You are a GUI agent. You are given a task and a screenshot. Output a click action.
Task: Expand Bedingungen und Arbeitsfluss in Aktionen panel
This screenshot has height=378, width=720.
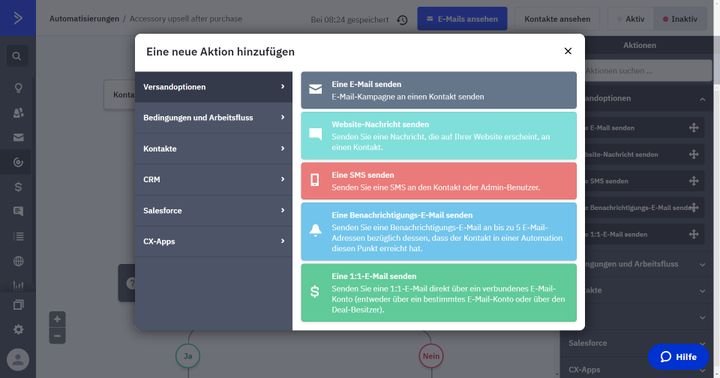[x=703, y=265]
